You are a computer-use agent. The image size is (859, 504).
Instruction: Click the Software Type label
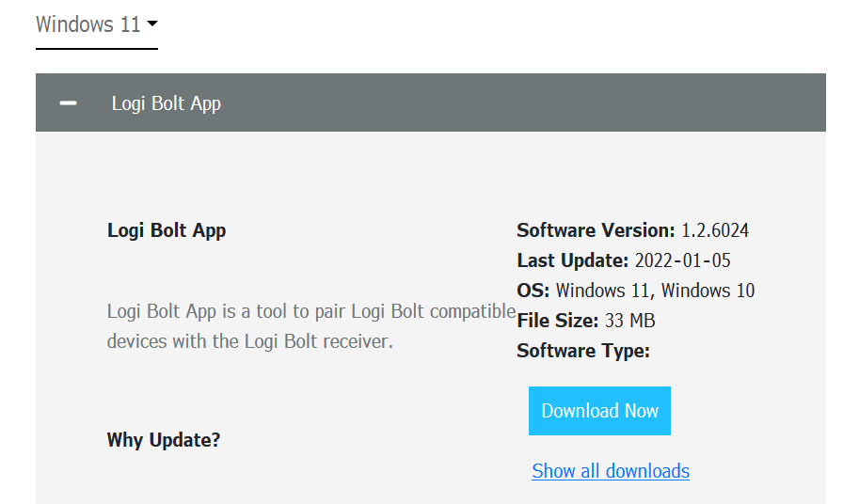[x=583, y=351]
